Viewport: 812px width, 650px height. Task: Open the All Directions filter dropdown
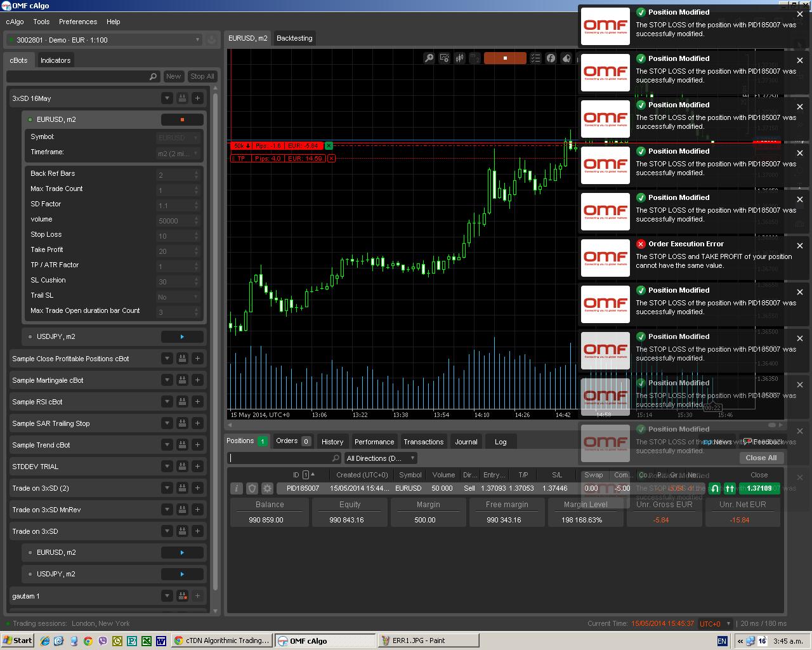(381, 458)
